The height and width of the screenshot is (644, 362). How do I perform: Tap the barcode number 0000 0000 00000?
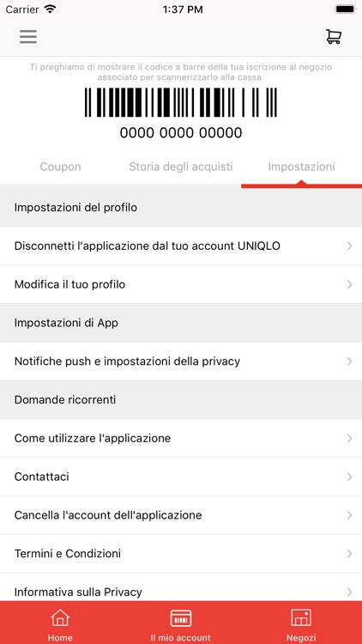coord(181,133)
